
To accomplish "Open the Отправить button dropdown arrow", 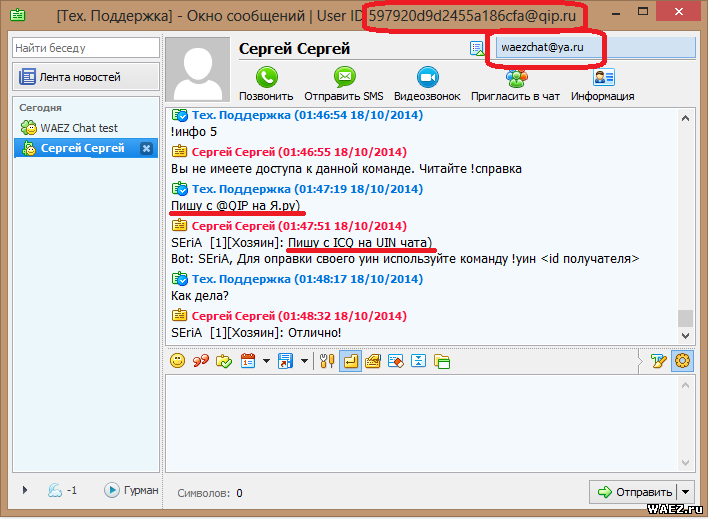I will [x=686, y=492].
